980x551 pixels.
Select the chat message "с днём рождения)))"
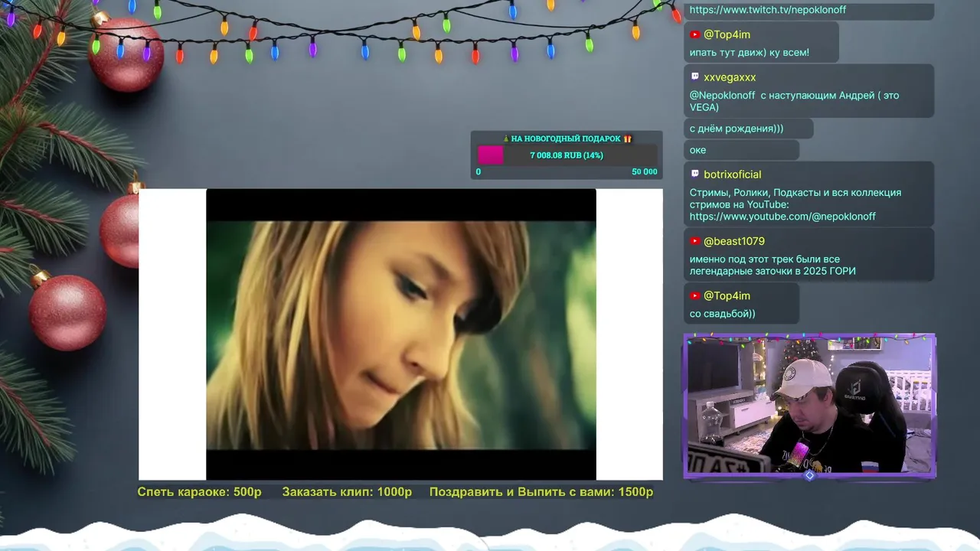(x=736, y=129)
